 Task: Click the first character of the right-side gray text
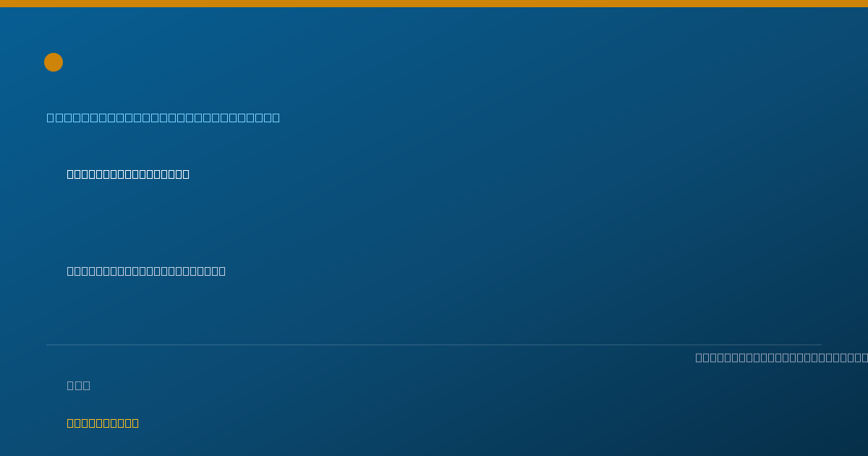click(699, 358)
